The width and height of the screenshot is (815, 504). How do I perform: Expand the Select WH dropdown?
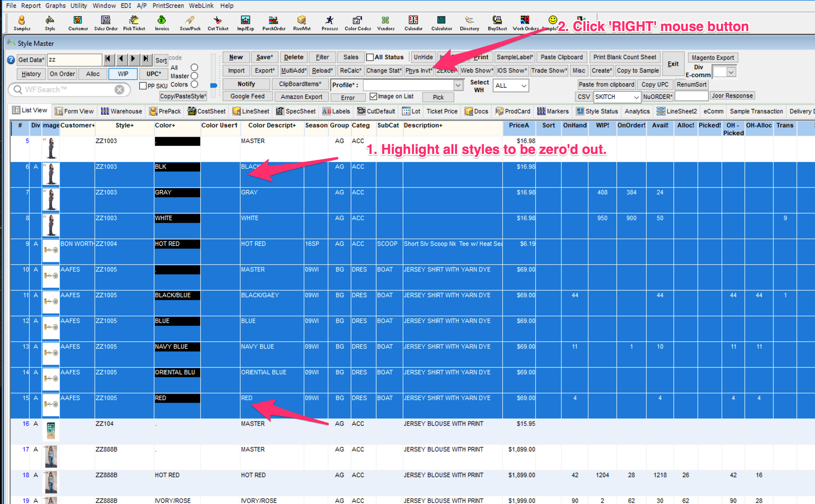click(524, 86)
